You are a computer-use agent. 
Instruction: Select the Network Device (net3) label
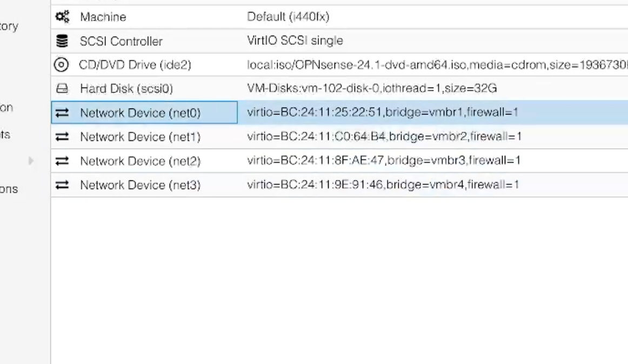(140, 185)
